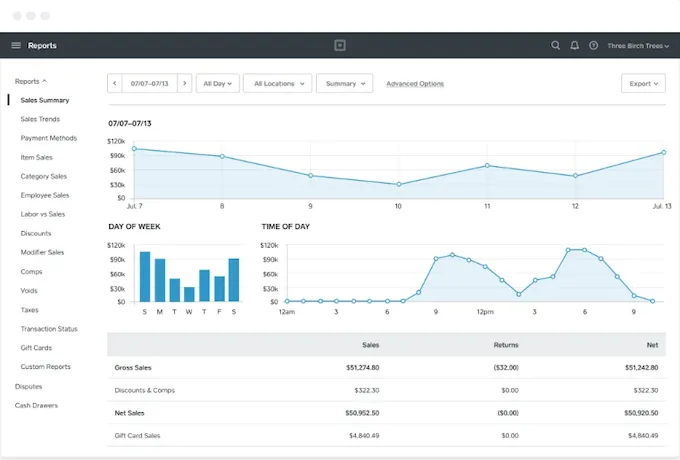Open notifications bell icon
The height and width of the screenshot is (460, 680).
(x=575, y=45)
